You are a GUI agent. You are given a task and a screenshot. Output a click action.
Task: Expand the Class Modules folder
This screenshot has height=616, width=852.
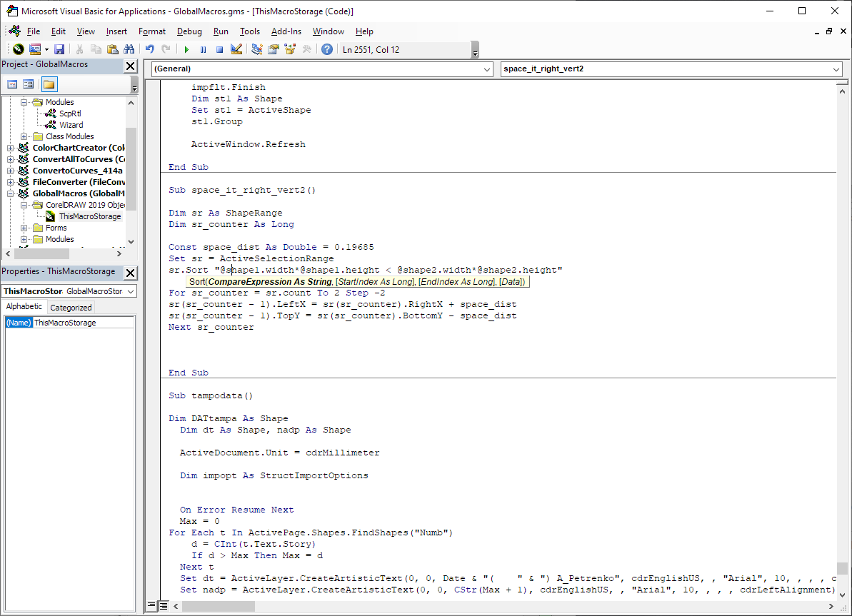(x=24, y=136)
